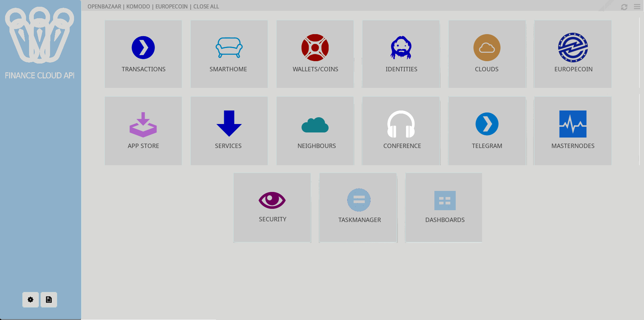Switch to the OPENBAZAAR tab
Viewport: 644px width, 320px height.
[x=104, y=6]
